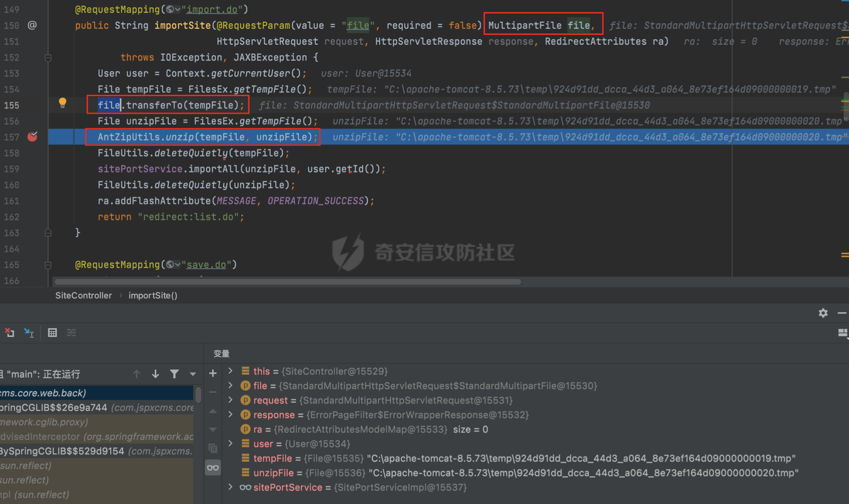
Task: Open the Evaluate Expression calculator icon
Action: click(x=52, y=332)
